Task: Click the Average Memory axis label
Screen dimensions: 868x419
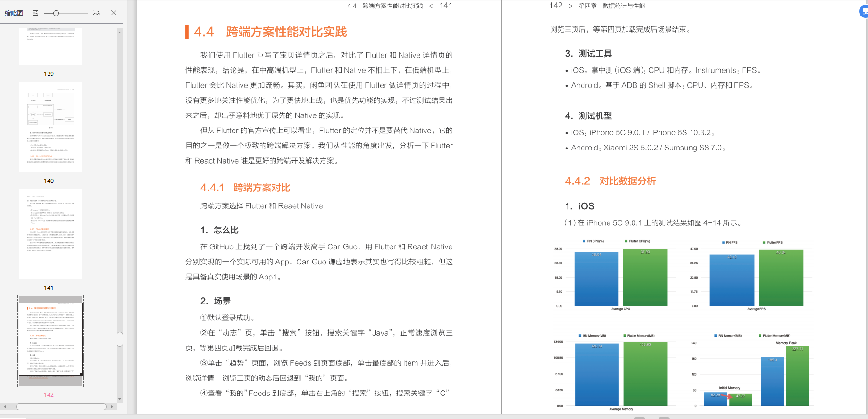Action: 621,409
